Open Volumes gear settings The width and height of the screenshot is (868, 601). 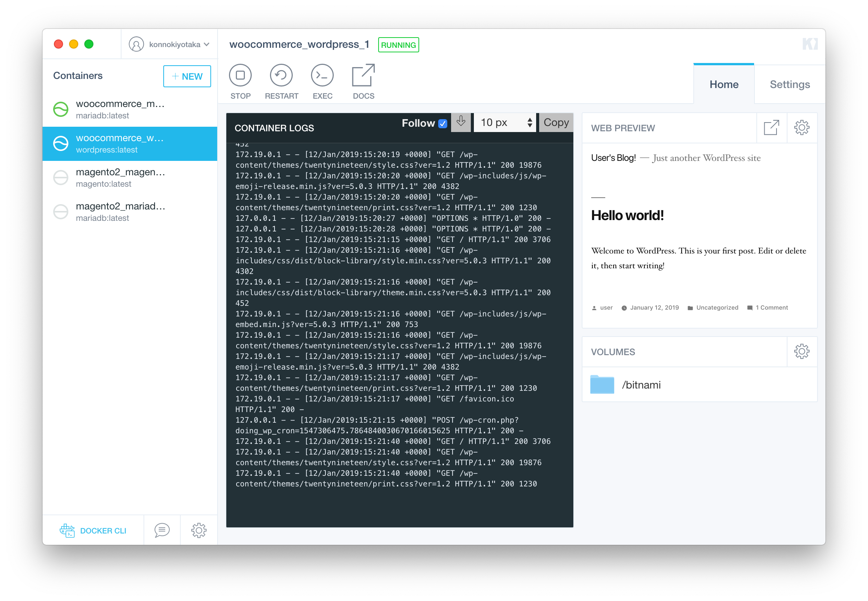click(x=802, y=352)
